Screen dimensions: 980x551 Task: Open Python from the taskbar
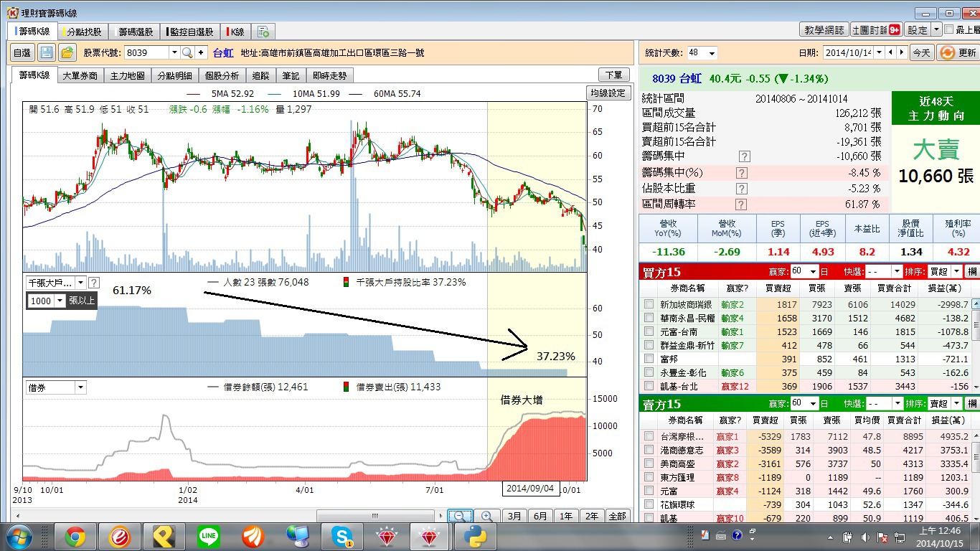point(476,537)
